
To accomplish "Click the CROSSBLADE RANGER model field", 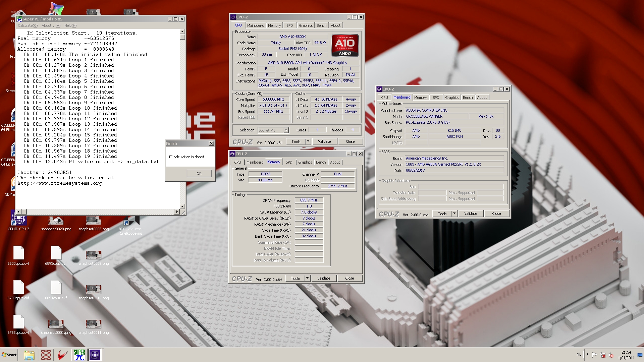I will pos(436,116).
